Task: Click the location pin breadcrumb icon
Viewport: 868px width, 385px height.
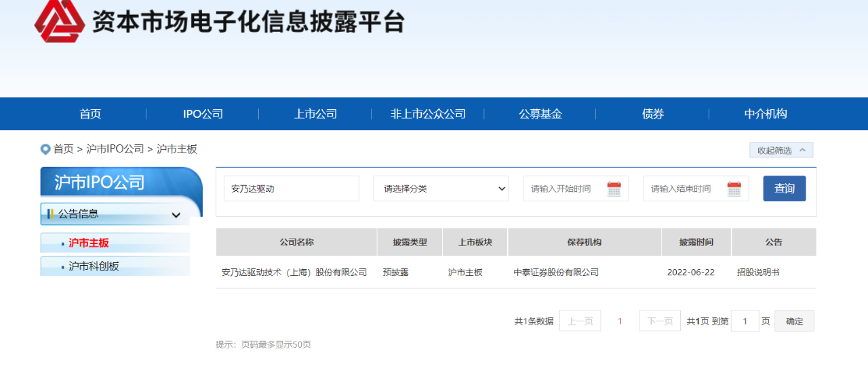Action: pos(45,149)
